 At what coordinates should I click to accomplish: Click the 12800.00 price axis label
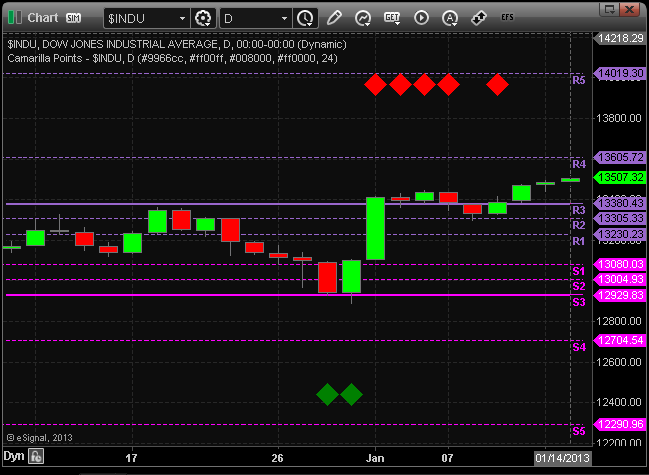click(x=619, y=321)
